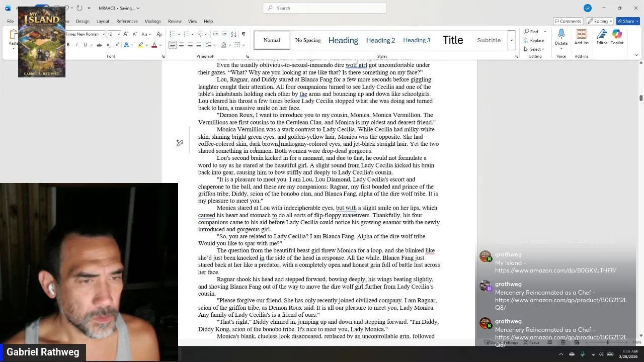Apply paragraph shading fill
This screenshot has height=362, width=644.
click(224, 45)
